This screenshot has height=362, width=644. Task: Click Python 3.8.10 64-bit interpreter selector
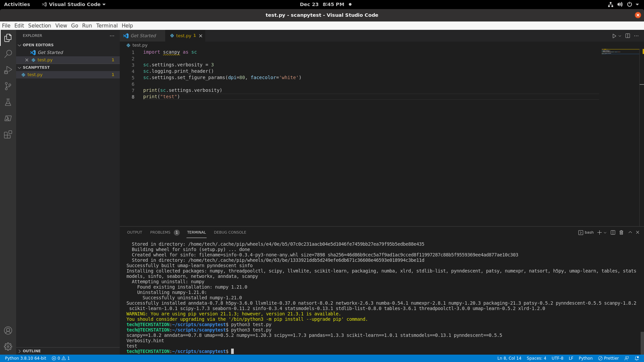click(25, 358)
